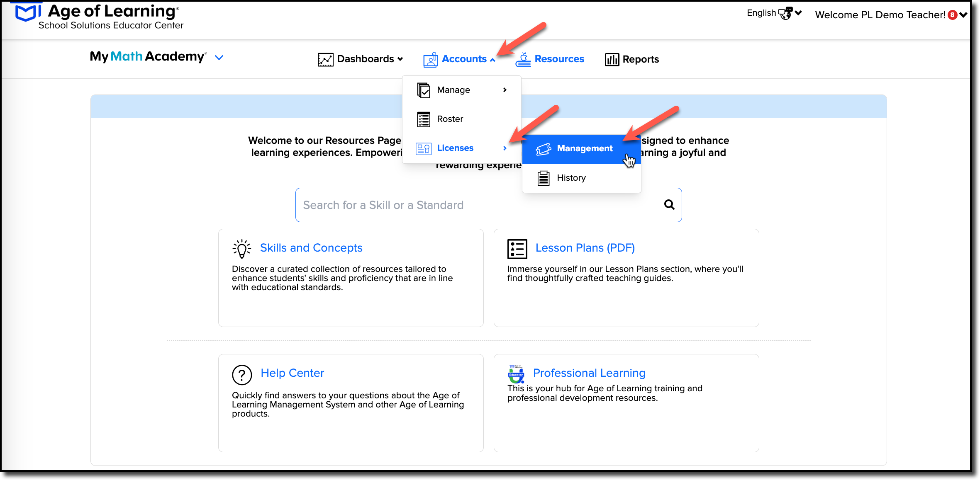Open the Professional Learning link
Screen dimensions: 980x480
coord(589,373)
